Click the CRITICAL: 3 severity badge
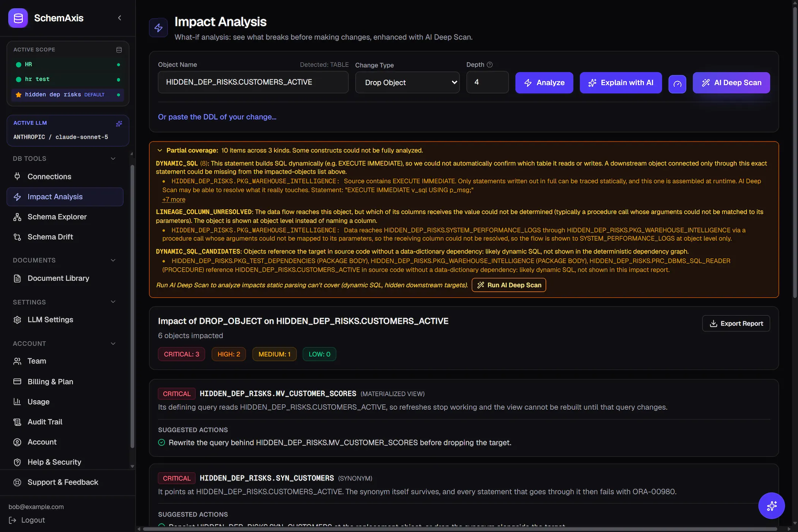 point(181,354)
